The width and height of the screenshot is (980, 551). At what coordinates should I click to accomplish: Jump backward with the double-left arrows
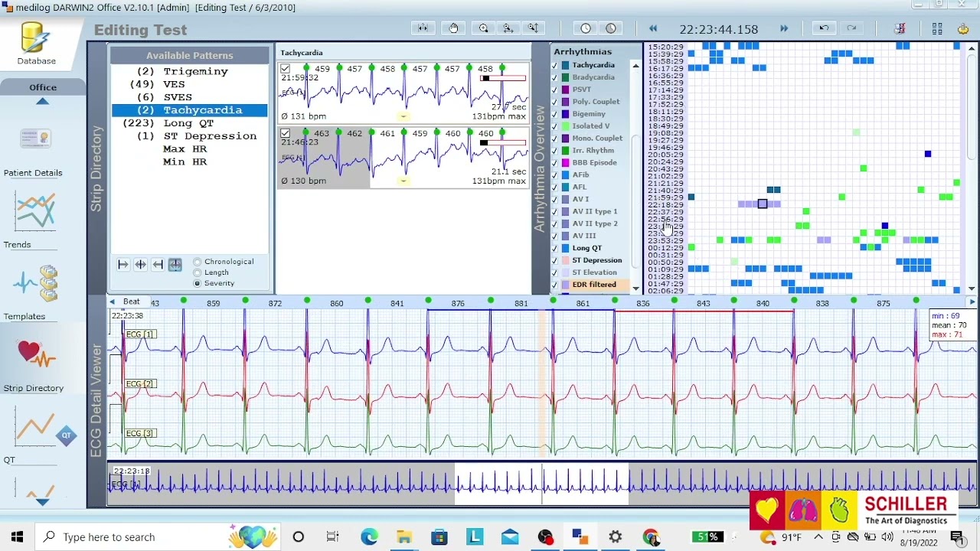click(x=653, y=28)
